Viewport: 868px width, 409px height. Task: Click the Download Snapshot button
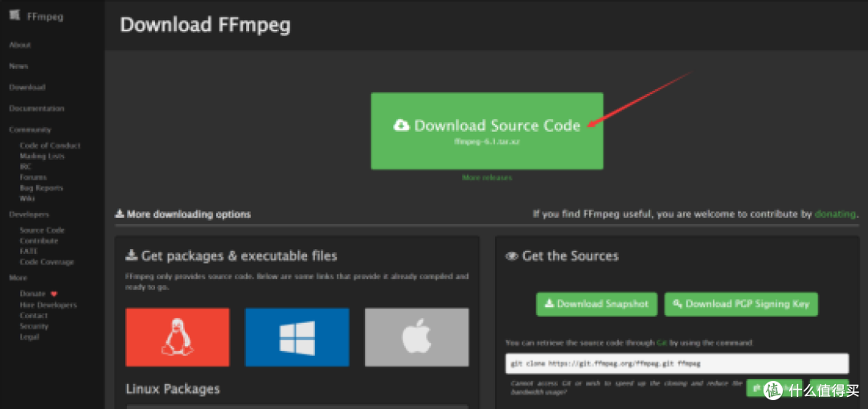[x=596, y=304]
